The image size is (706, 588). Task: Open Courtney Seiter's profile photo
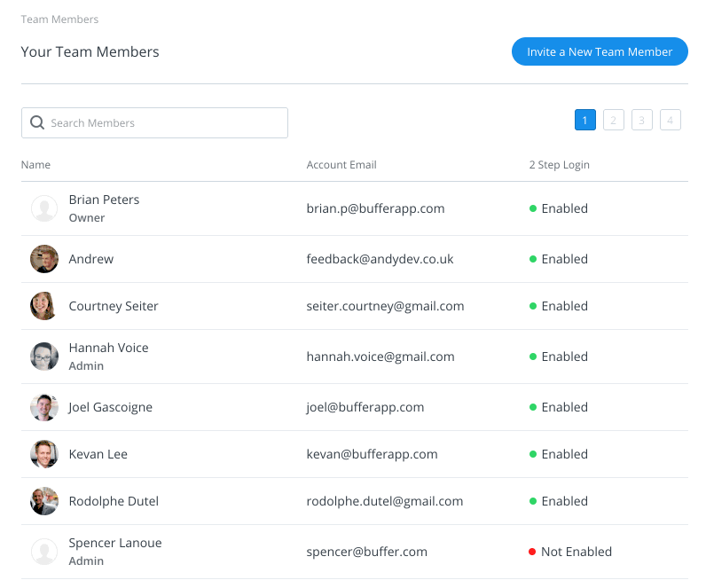tap(44, 306)
